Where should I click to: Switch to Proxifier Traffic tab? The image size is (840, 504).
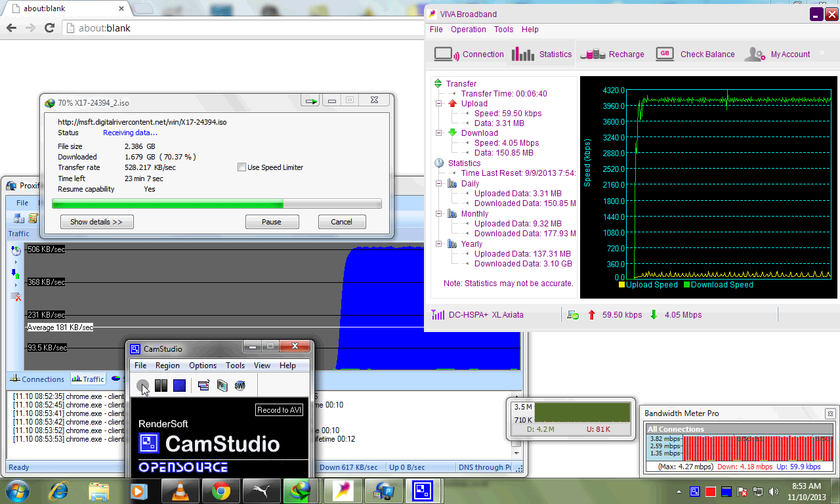(88, 379)
